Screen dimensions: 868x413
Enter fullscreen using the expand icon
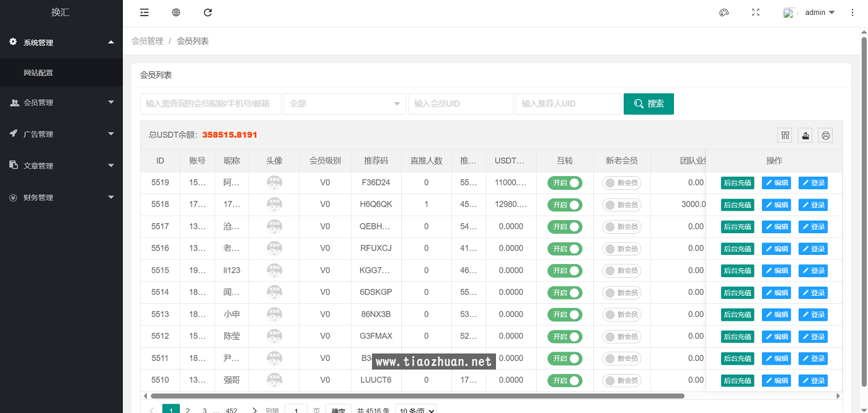pos(756,12)
